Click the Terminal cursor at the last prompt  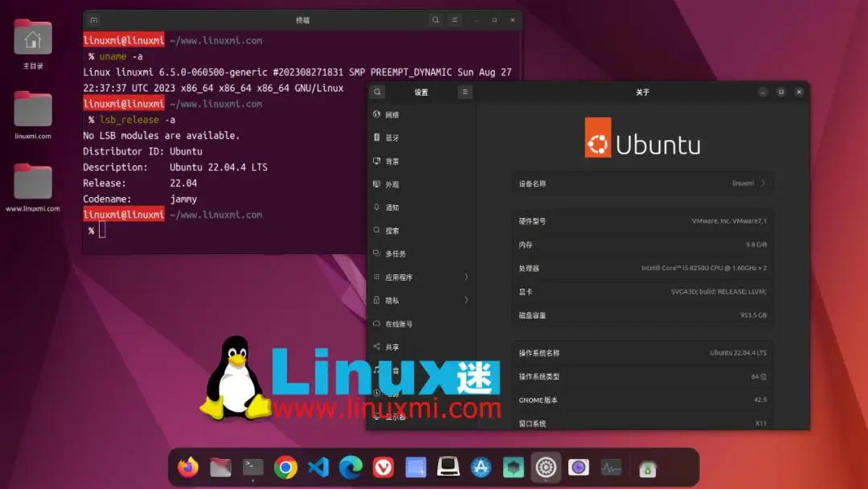coord(102,230)
